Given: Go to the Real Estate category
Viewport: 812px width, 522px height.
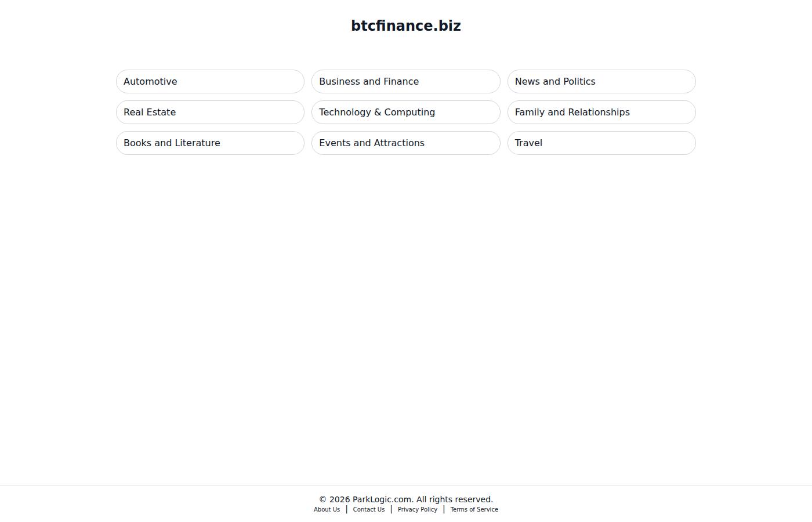Looking at the screenshot, I should tap(210, 113).
